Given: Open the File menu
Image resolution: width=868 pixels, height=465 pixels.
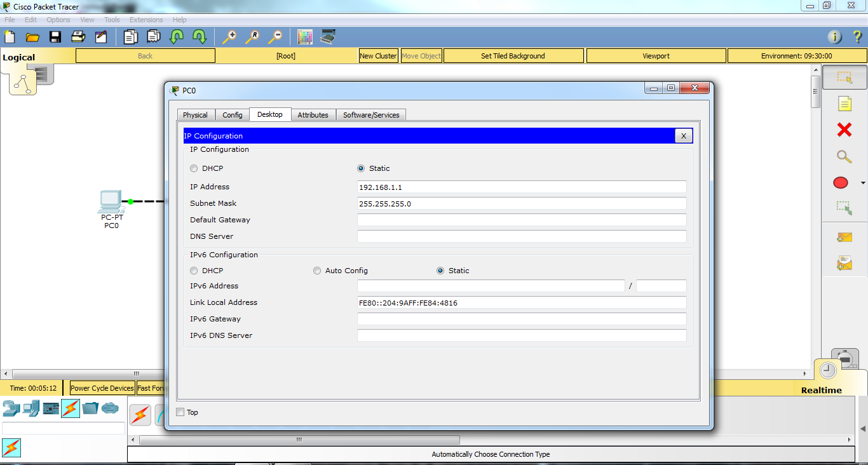Looking at the screenshot, I should pyautogui.click(x=10, y=20).
